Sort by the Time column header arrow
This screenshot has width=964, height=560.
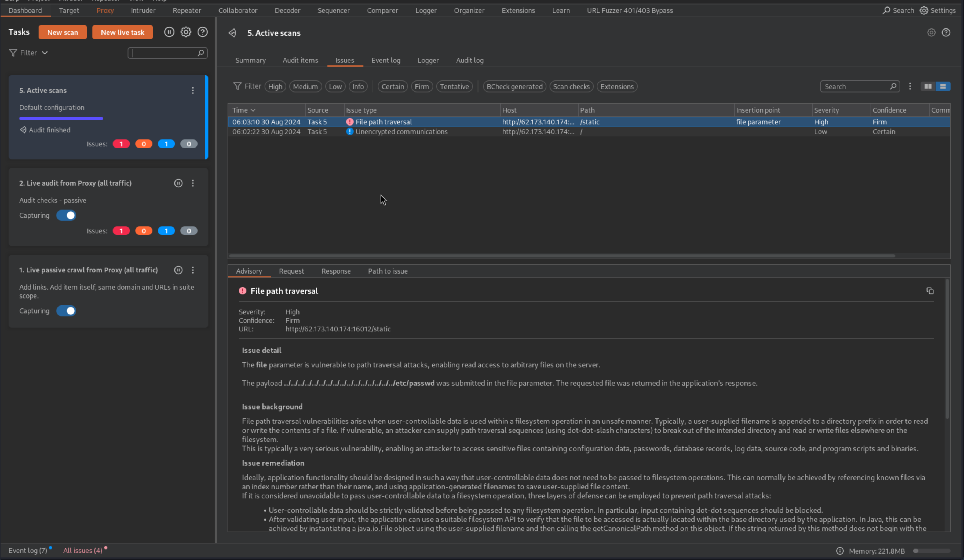click(253, 110)
